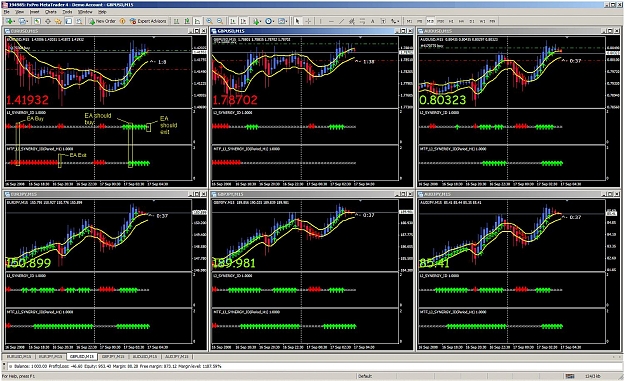Open the Navigator star icon
This screenshot has width=625, height=381.
point(58,21)
